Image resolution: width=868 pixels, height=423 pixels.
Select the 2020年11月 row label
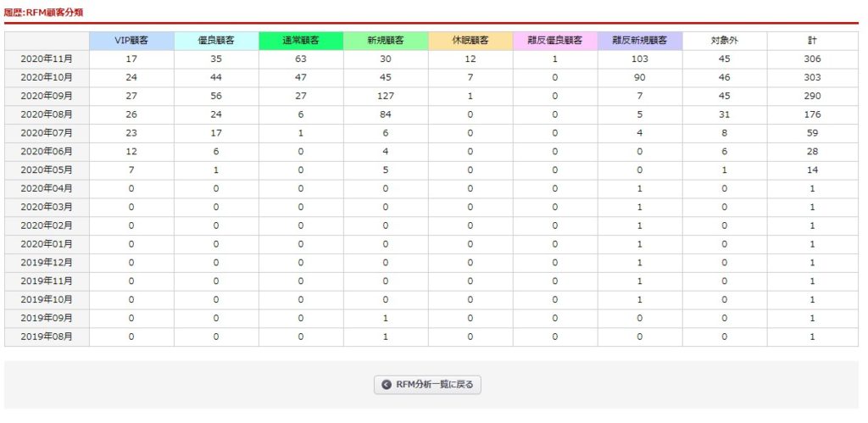coord(47,58)
